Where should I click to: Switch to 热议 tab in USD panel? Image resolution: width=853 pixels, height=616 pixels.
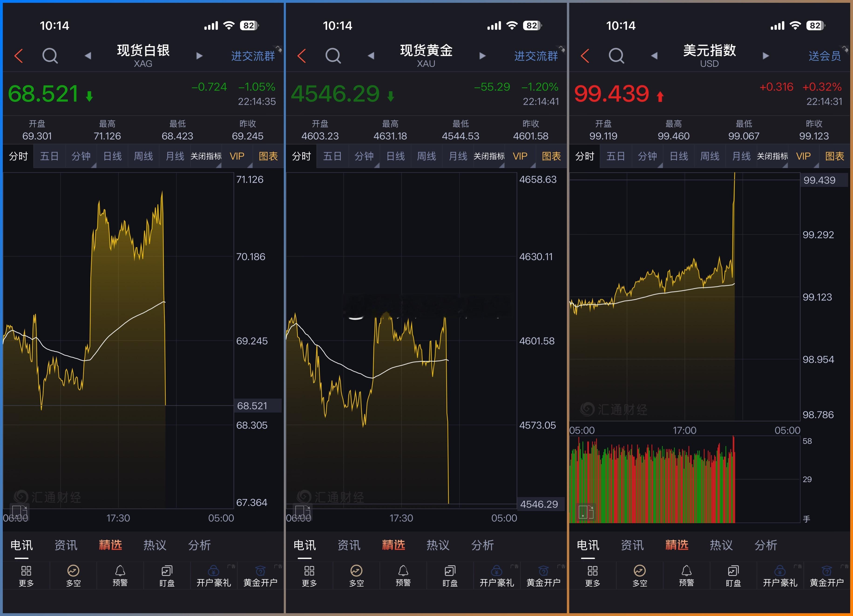pos(721,545)
